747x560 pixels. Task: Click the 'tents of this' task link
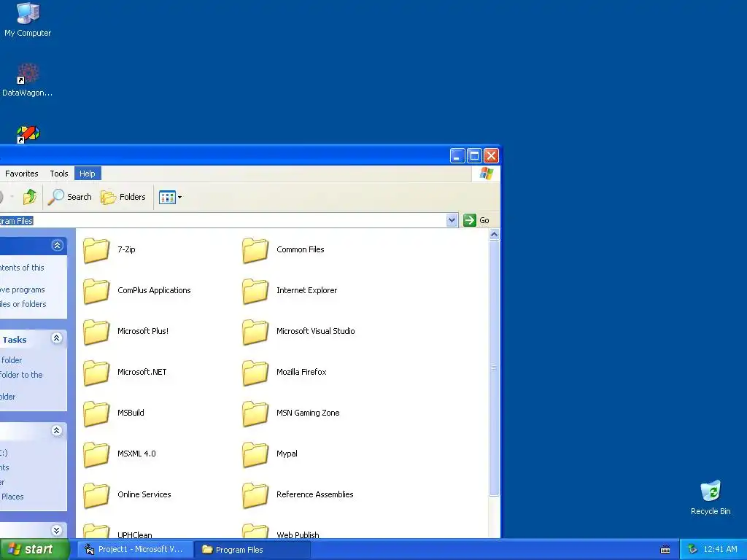22,268
